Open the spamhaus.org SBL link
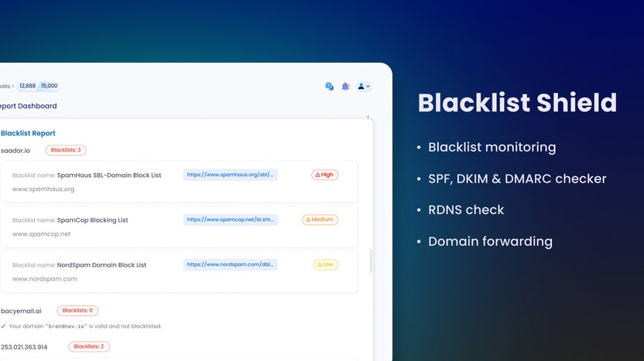Viewport: 644px width, 361px height. [230, 175]
